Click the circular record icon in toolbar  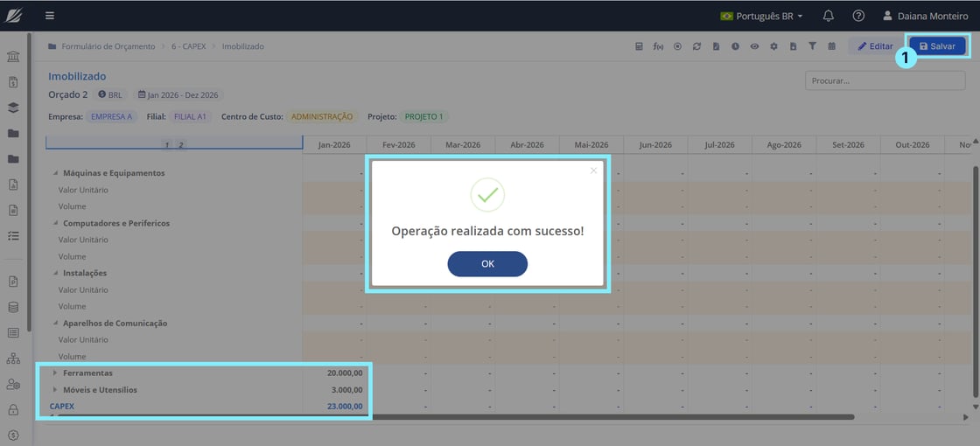[x=677, y=46]
